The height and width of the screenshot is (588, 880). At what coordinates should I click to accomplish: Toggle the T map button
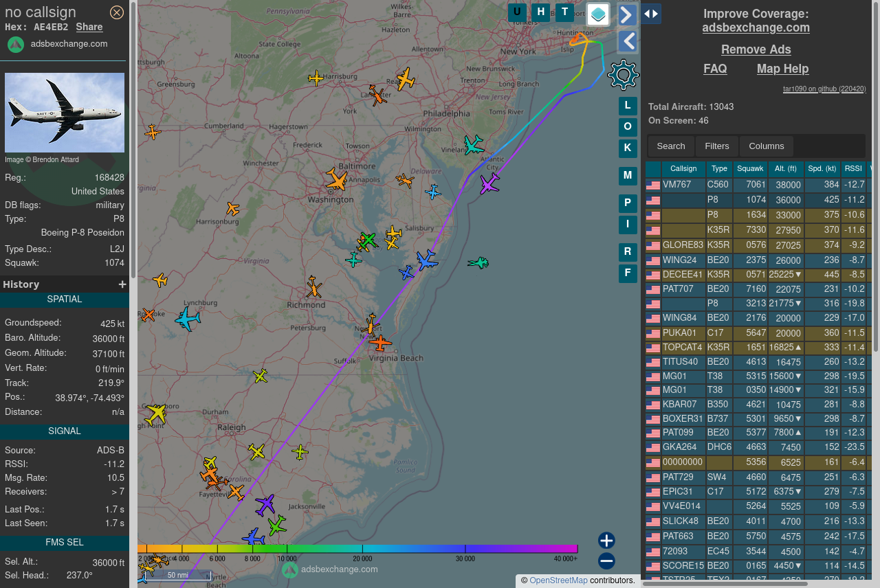[x=564, y=12]
